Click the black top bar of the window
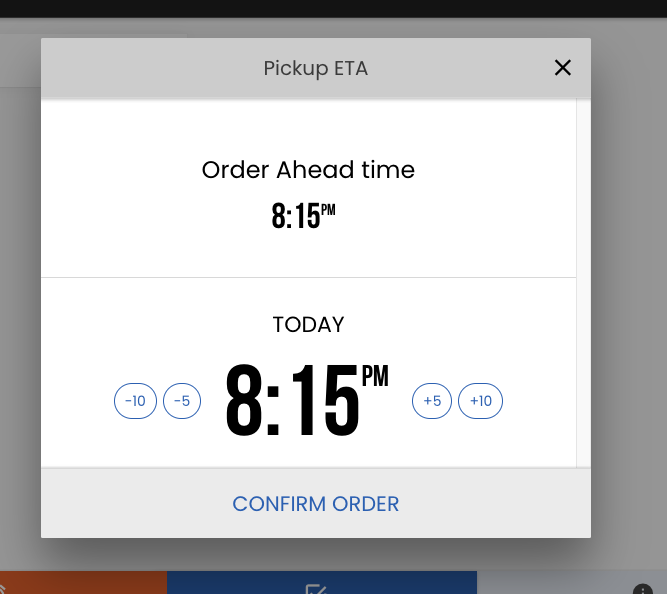 click(334, 9)
